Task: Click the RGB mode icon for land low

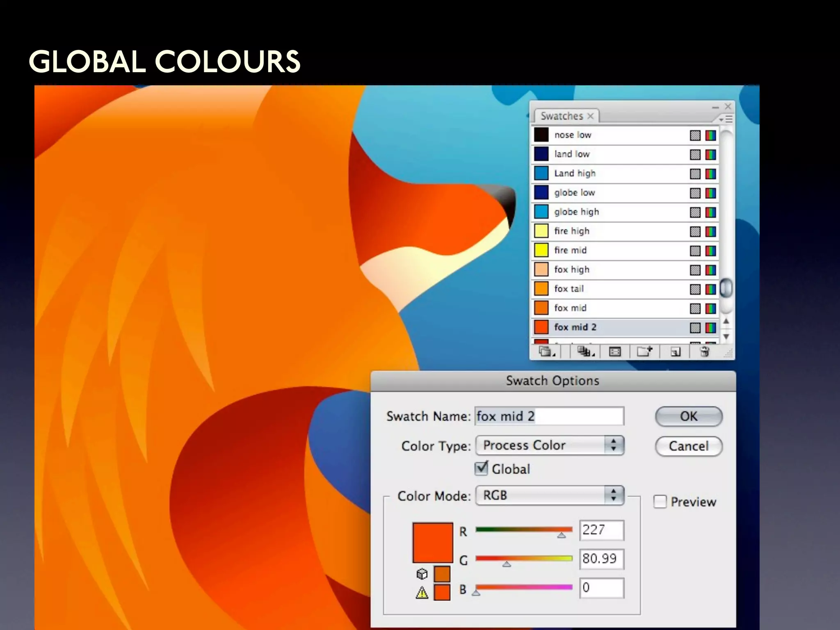Action: [x=711, y=155]
